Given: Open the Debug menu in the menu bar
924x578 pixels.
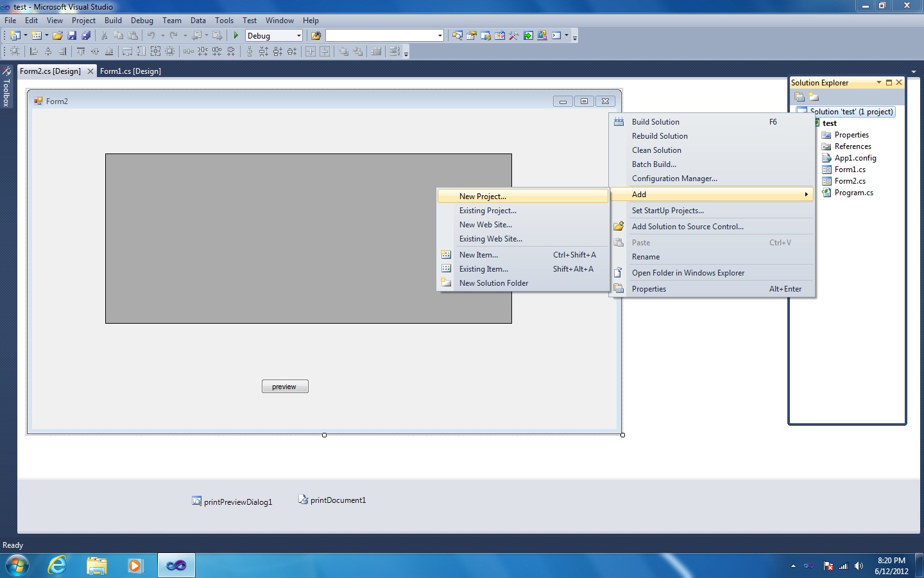Looking at the screenshot, I should [142, 21].
